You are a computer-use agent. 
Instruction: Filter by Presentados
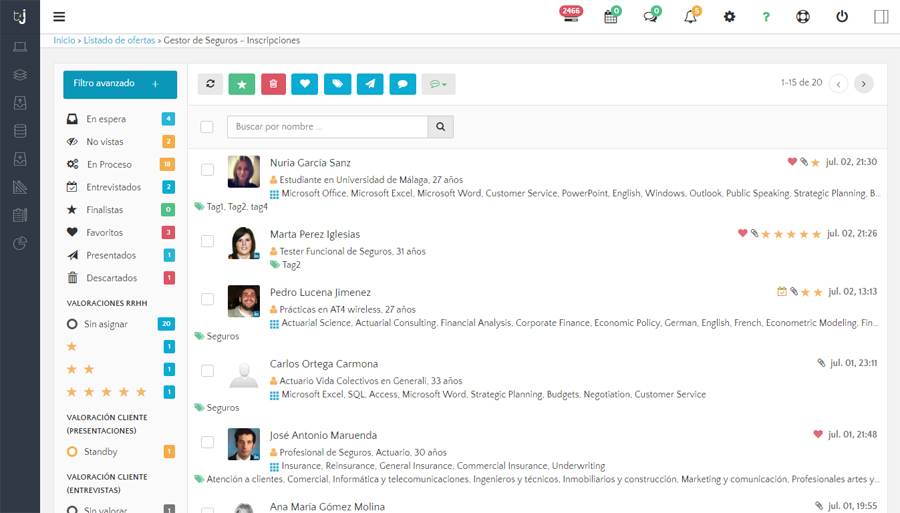click(x=121, y=255)
